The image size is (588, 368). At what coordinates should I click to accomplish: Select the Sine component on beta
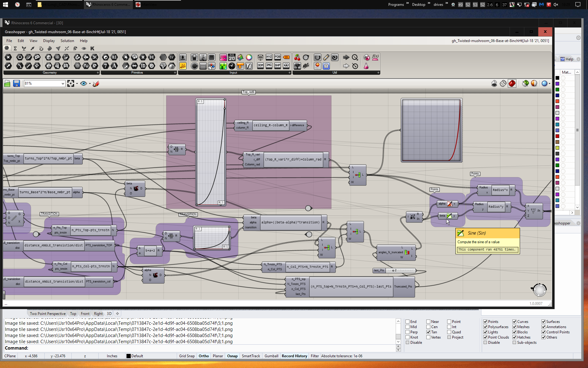point(449,216)
